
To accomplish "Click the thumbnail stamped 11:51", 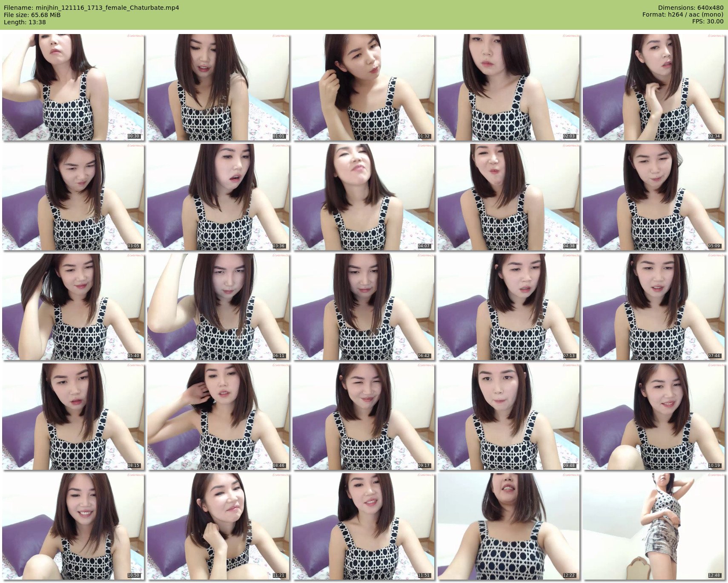I will coord(364,526).
